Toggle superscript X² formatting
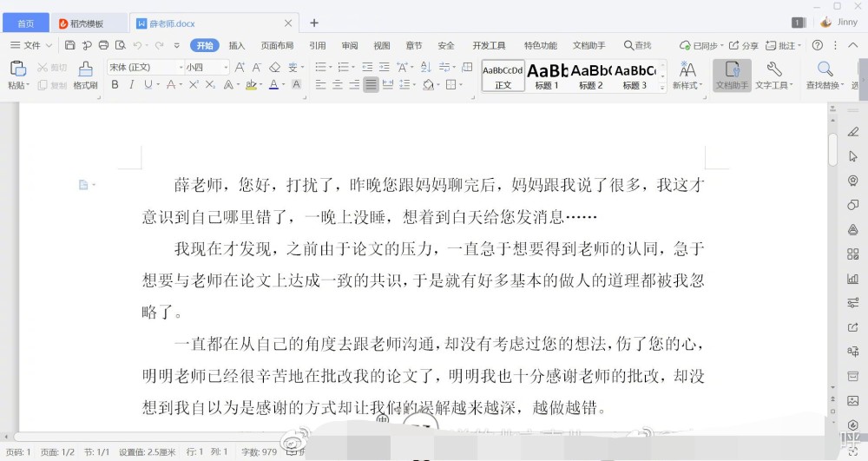The image size is (868, 461). [194, 85]
